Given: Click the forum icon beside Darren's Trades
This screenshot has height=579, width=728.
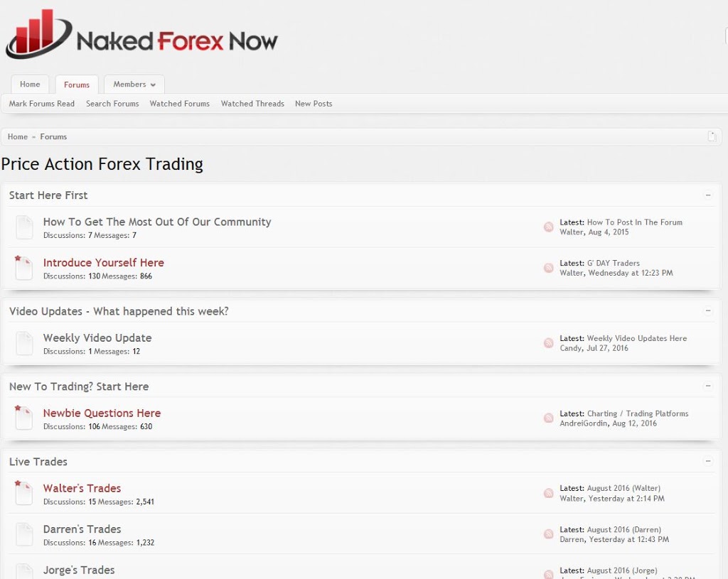Looking at the screenshot, I should 24,534.
